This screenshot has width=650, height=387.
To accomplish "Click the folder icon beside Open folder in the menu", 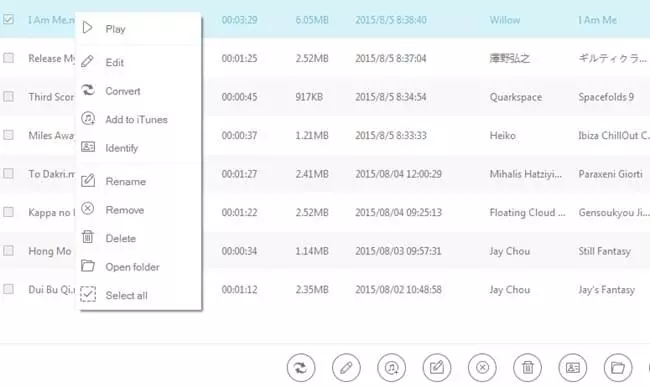I will coord(88,266).
